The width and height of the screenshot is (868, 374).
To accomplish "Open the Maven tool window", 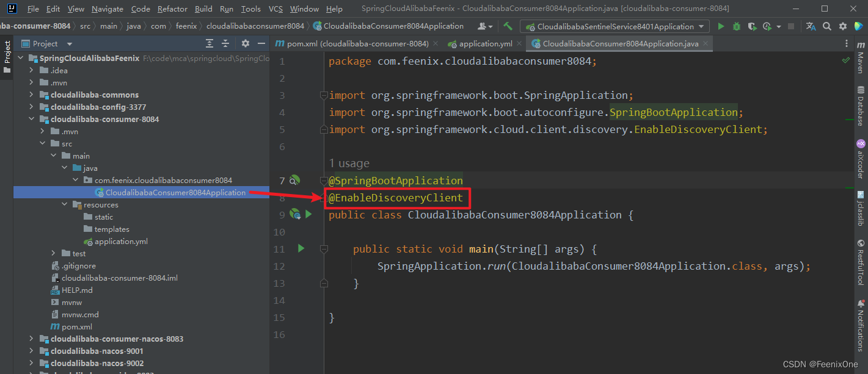I will 861,58.
